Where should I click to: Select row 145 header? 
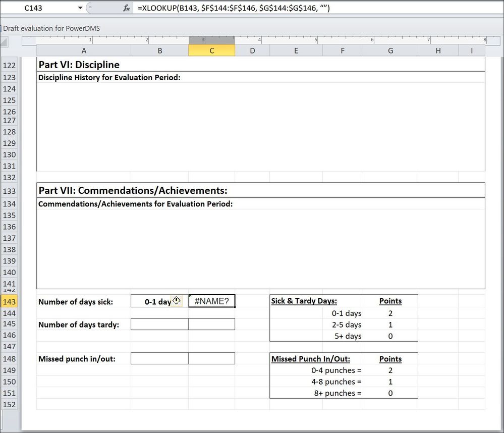click(9, 323)
